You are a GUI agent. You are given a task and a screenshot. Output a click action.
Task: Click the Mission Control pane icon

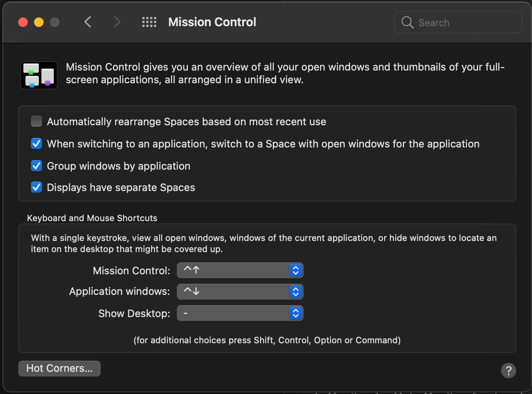(x=39, y=75)
